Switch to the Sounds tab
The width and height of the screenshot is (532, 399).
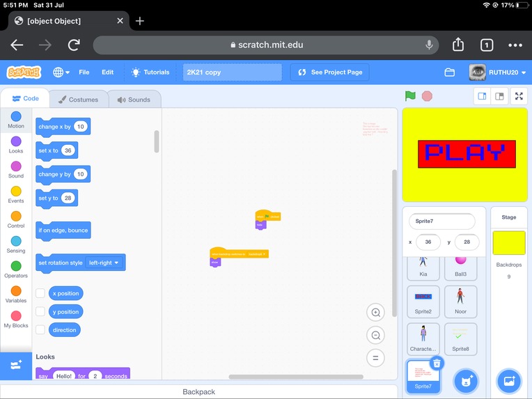pos(134,100)
